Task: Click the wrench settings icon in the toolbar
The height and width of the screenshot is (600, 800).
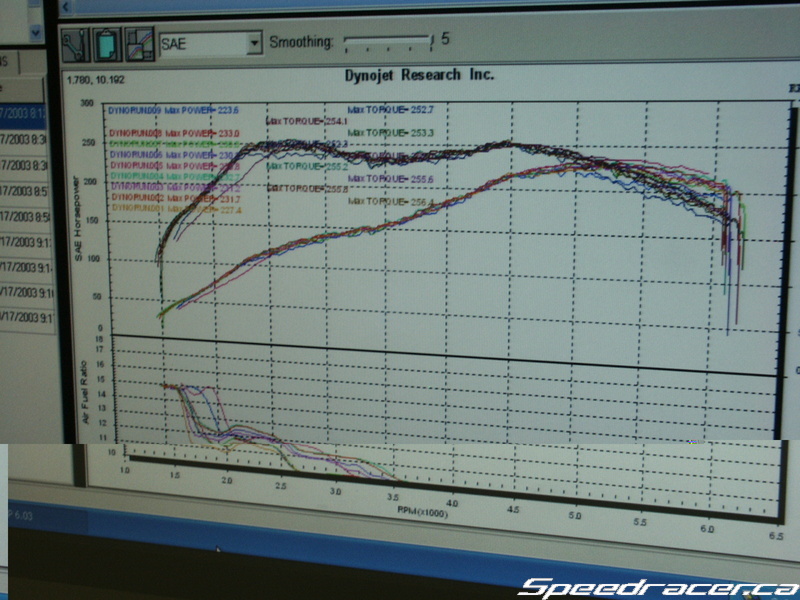Action: click(76, 43)
